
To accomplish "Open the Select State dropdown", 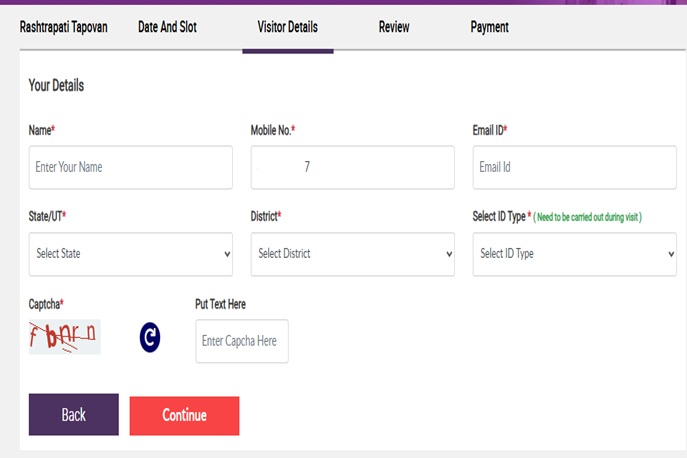I will pos(131,254).
